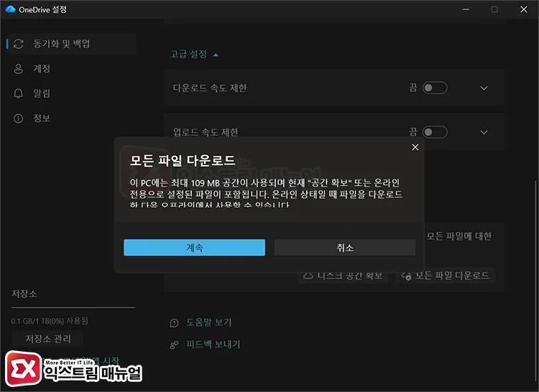539x392 pixels.
Task: Collapse the 고급 설정 section header
Action: pyautogui.click(x=194, y=54)
